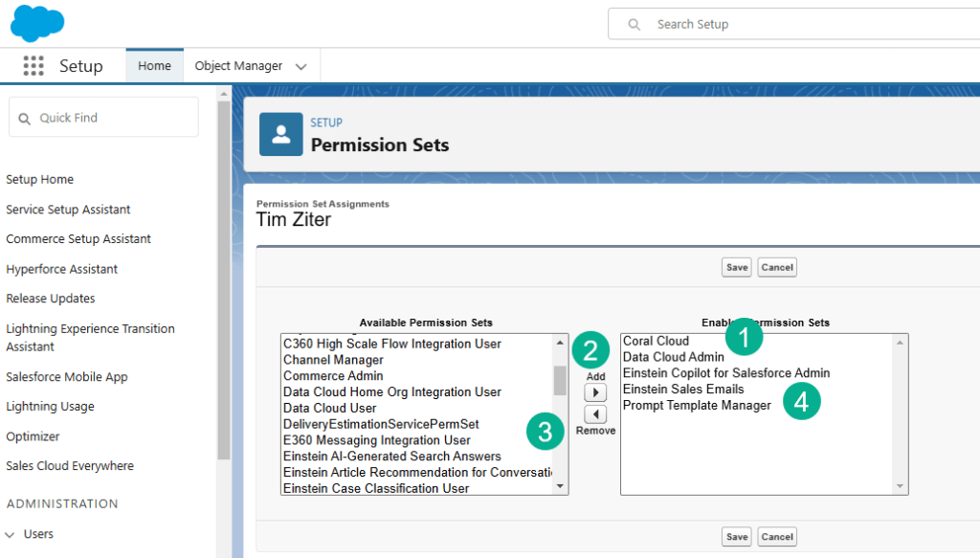Viewport: 980px width, 558px height.
Task: Open the App Launcher grid icon
Action: (33, 66)
